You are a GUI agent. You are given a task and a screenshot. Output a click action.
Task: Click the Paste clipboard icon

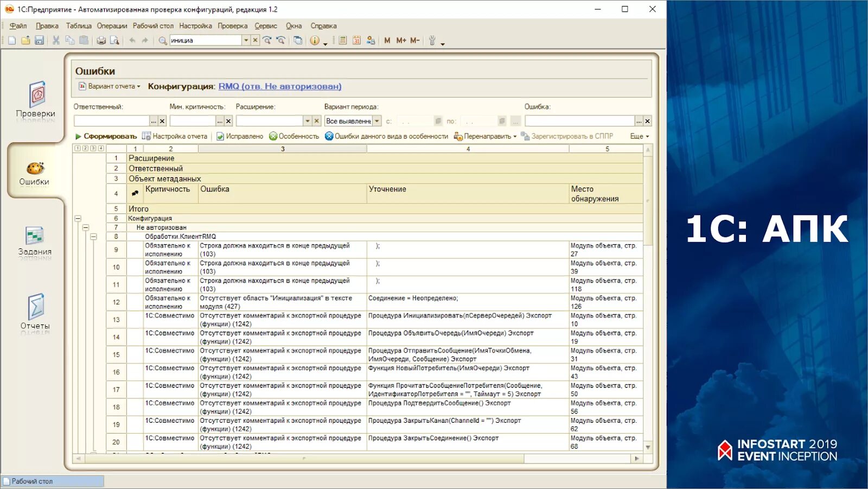click(x=84, y=40)
